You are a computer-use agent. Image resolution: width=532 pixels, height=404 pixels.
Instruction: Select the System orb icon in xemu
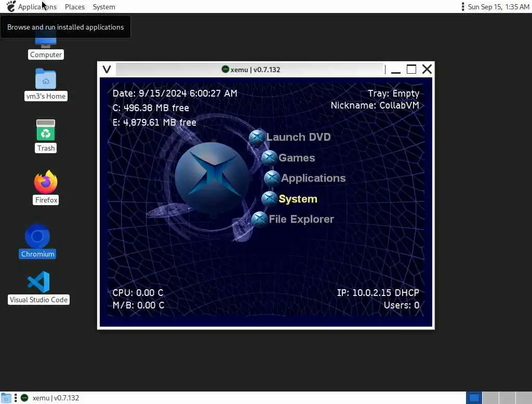270,199
